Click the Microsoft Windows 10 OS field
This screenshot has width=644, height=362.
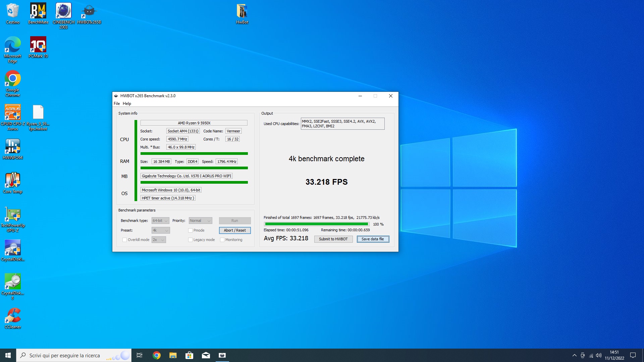pyautogui.click(x=171, y=190)
